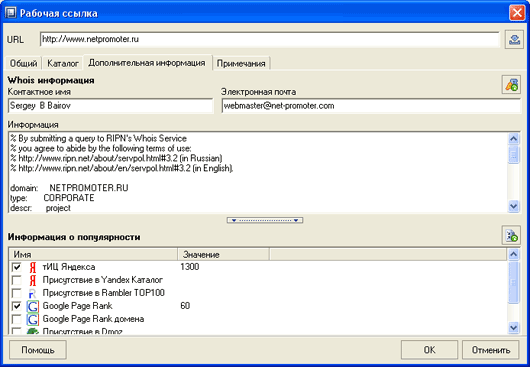Go to the Примечания tab
530x367 pixels.
tap(241, 63)
